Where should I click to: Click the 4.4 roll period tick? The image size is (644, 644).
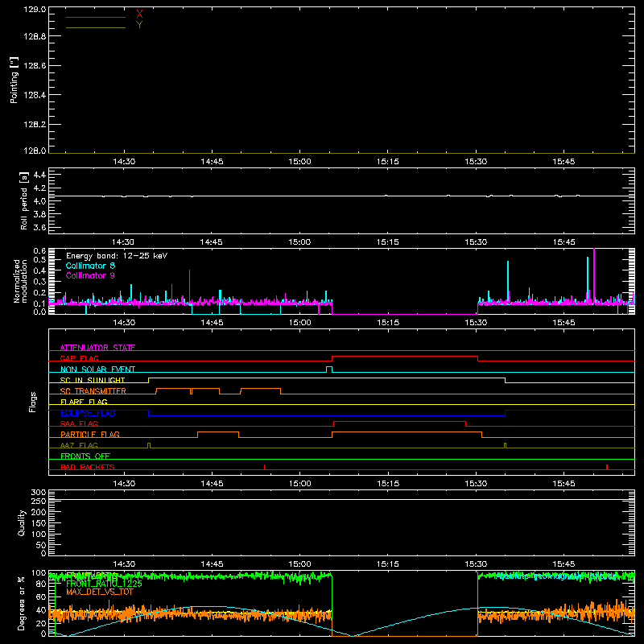pos(39,175)
